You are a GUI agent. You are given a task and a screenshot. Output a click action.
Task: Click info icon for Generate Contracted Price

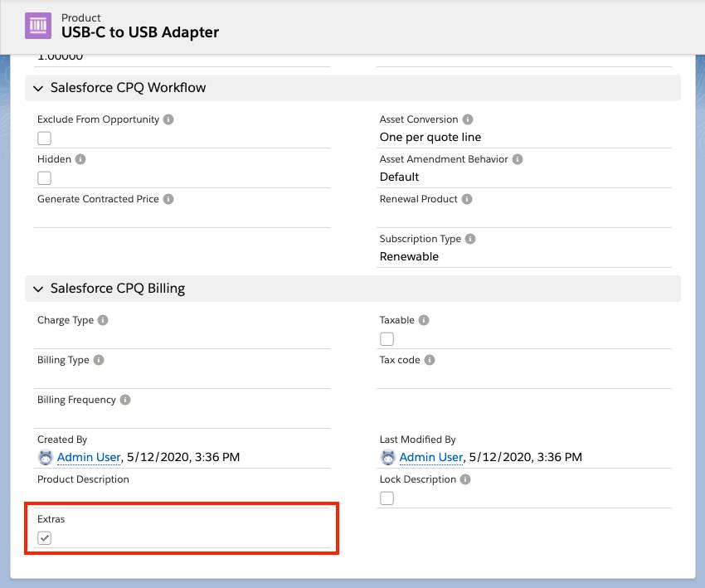(168, 199)
